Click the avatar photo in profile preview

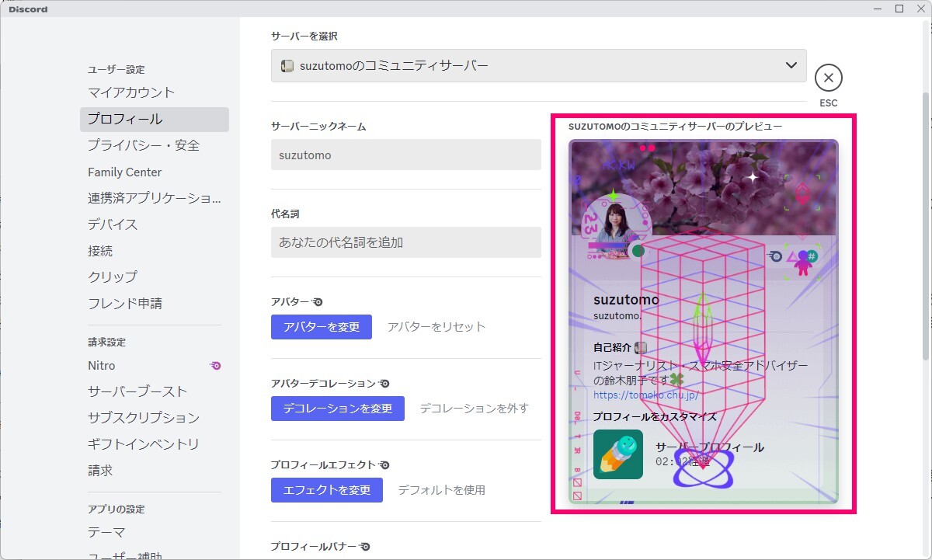[x=616, y=225]
